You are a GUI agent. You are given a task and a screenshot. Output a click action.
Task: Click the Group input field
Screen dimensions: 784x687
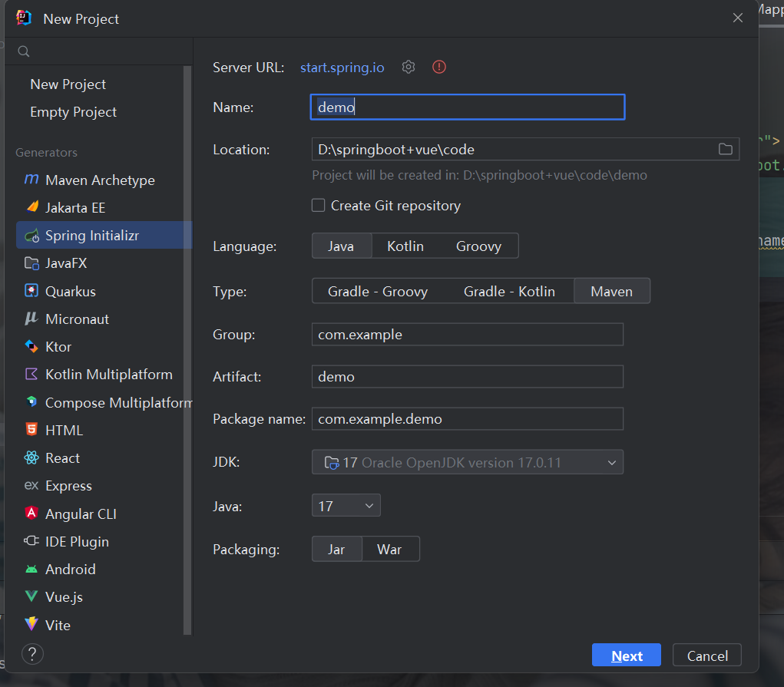tap(468, 334)
